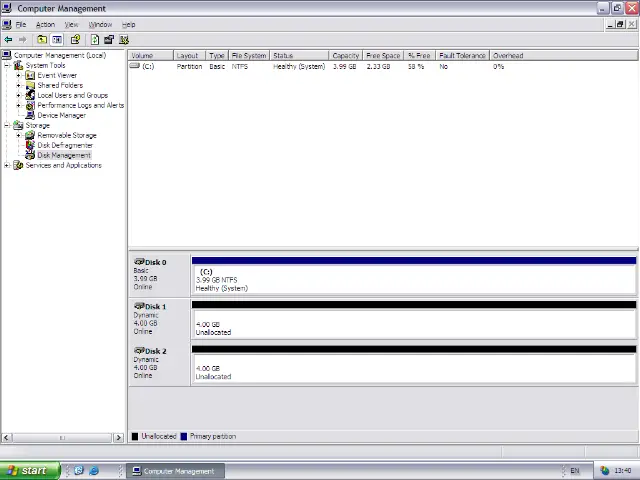Sort by the Volume column header
Viewport: 640px width, 480px height.
point(151,56)
